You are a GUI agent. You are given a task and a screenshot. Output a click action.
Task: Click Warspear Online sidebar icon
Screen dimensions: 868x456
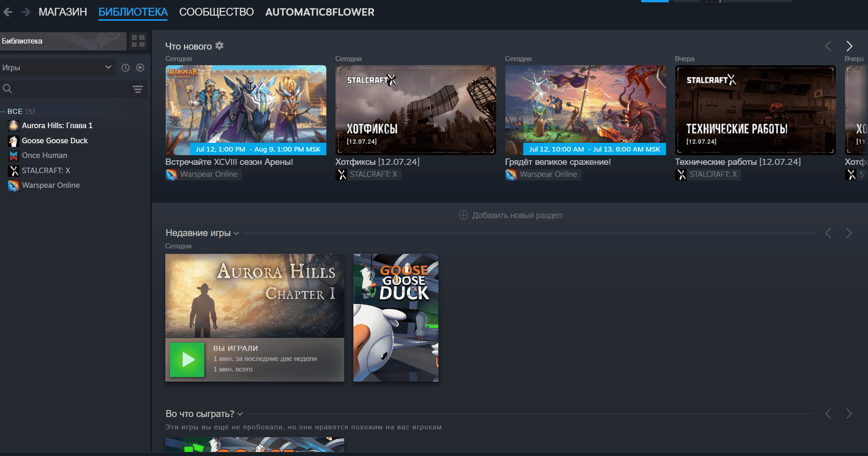pyautogui.click(x=14, y=185)
